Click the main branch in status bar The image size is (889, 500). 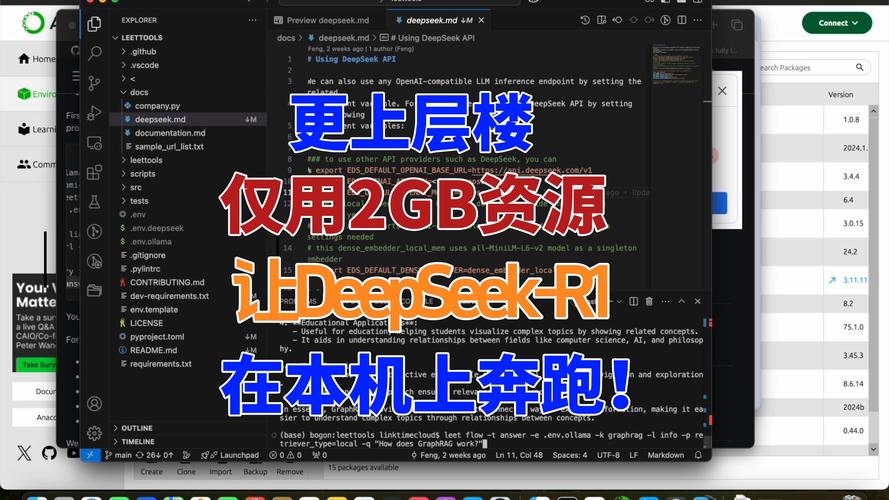(x=118, y=455)
